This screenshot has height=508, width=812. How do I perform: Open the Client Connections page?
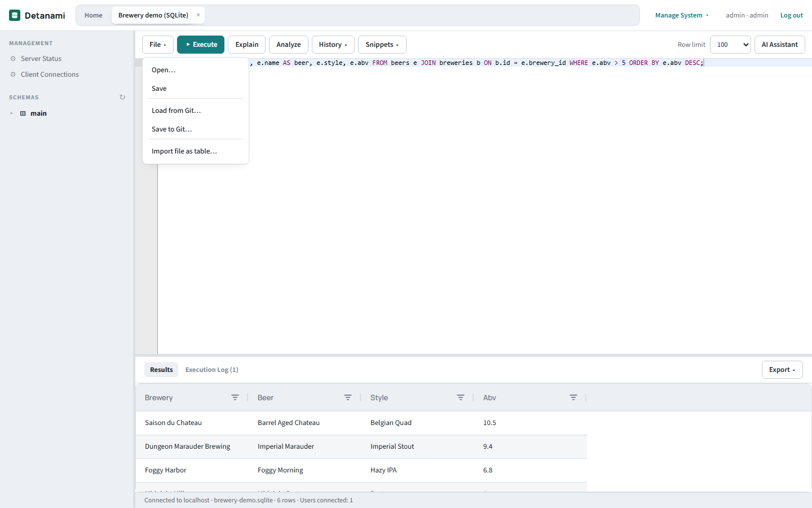pos(50,75)
